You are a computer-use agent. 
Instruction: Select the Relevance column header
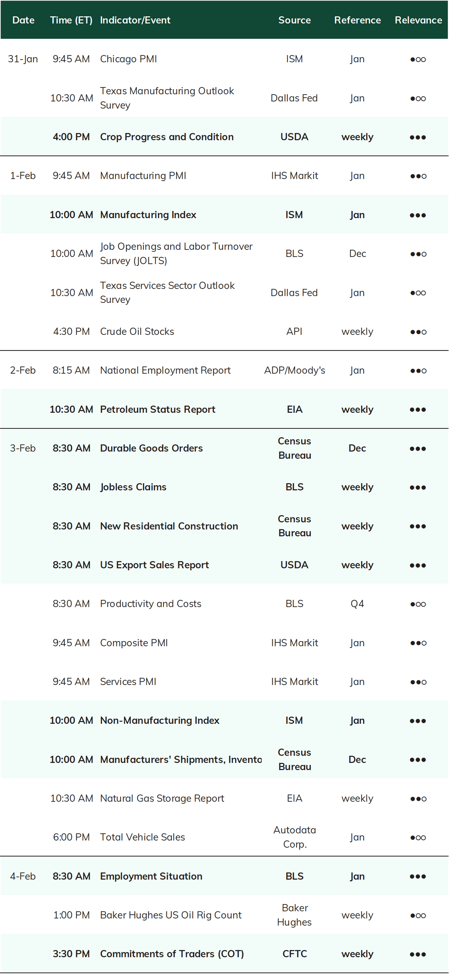coord(418,20)
